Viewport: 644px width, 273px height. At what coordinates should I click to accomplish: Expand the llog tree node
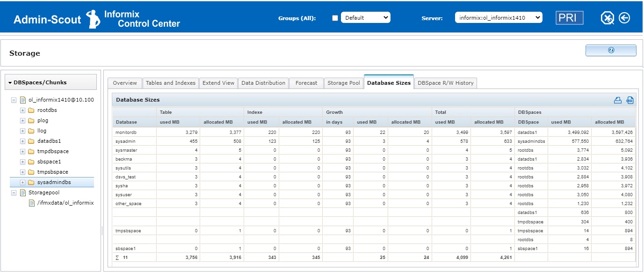22,131
